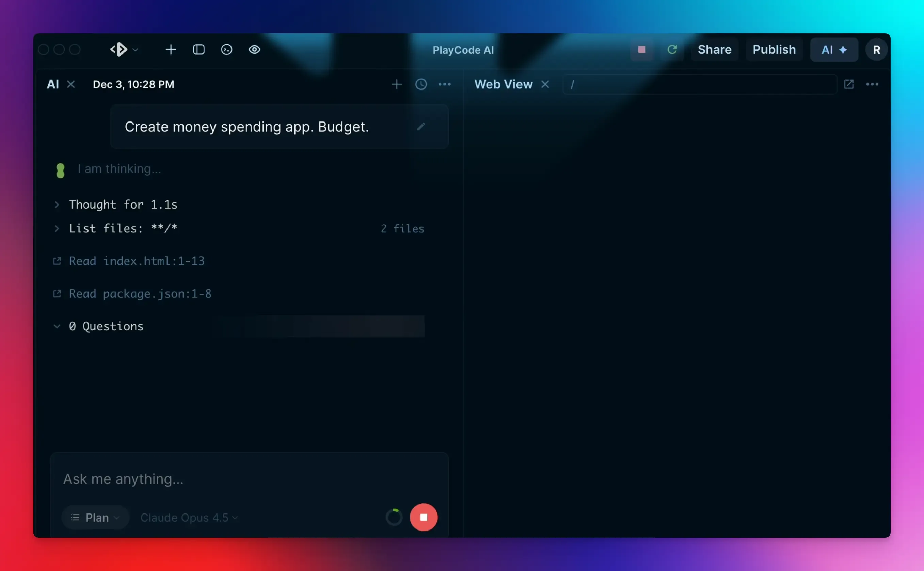Stop generation with red stop button

pos(424,517)
